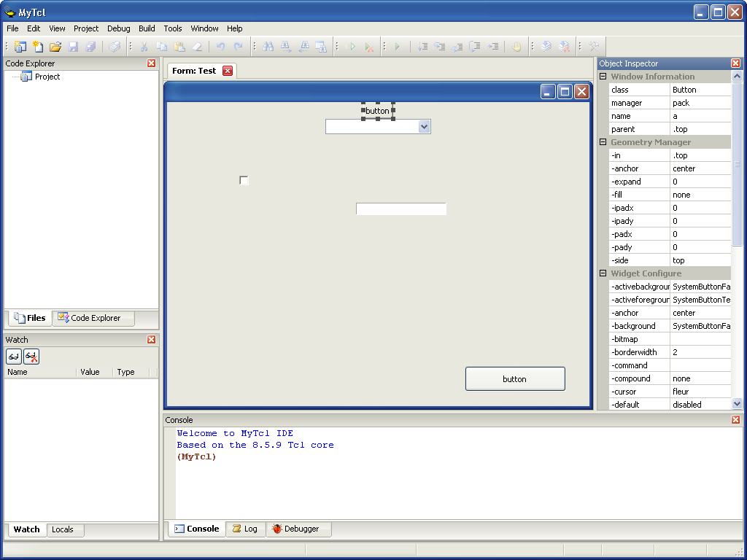The height and width of the screenshot is (560, 747).
Task: Open a file with the folder icon
Action: pos(55,47)
